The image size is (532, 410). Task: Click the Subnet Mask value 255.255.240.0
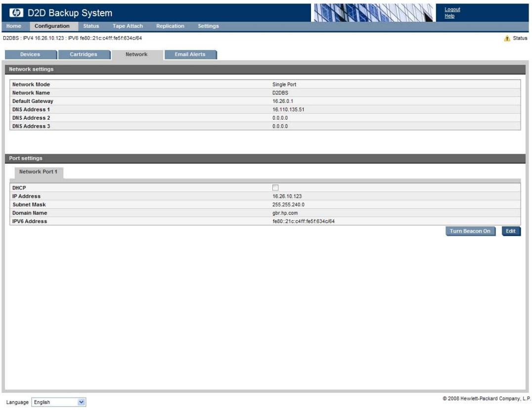(288, 205)
